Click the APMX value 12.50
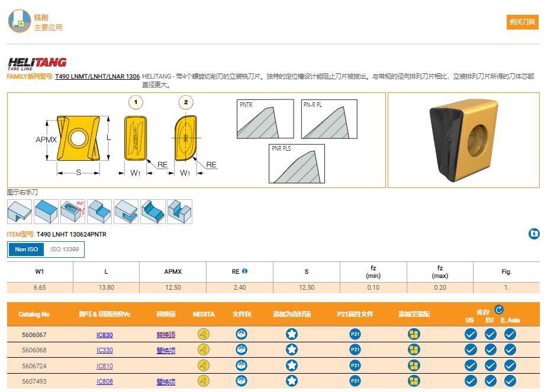Screen dimensions: 557x392 point(173,287)
